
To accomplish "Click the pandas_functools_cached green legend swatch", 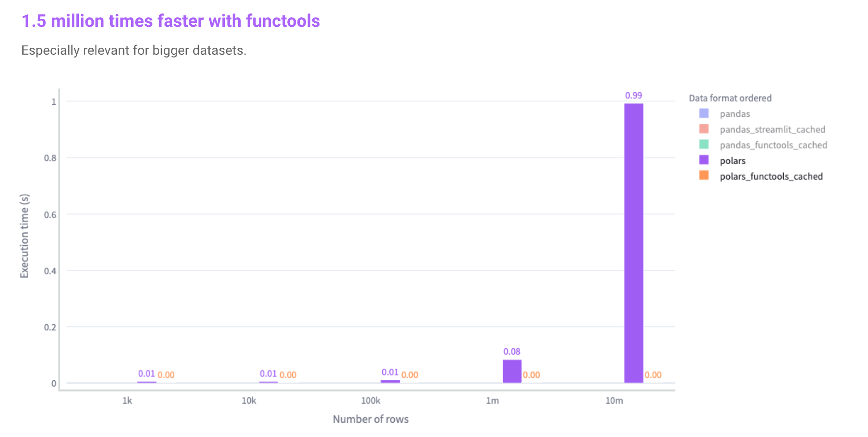I will point(704,144).
